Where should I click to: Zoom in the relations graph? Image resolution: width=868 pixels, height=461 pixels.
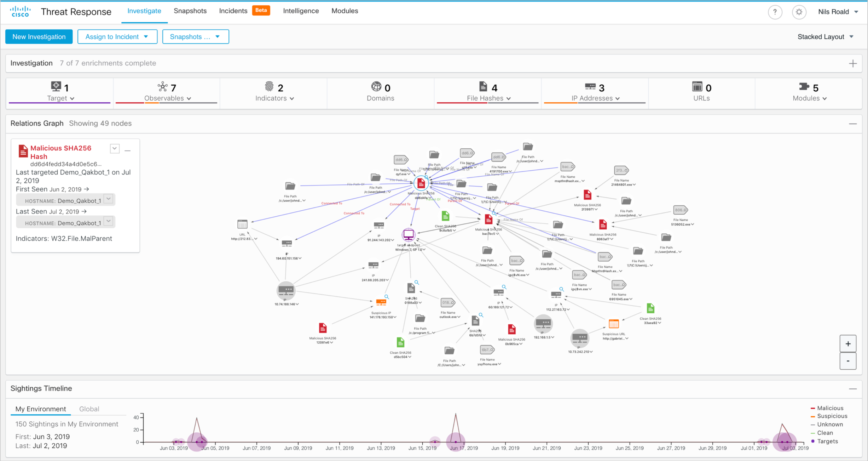[x=848, y=344]
